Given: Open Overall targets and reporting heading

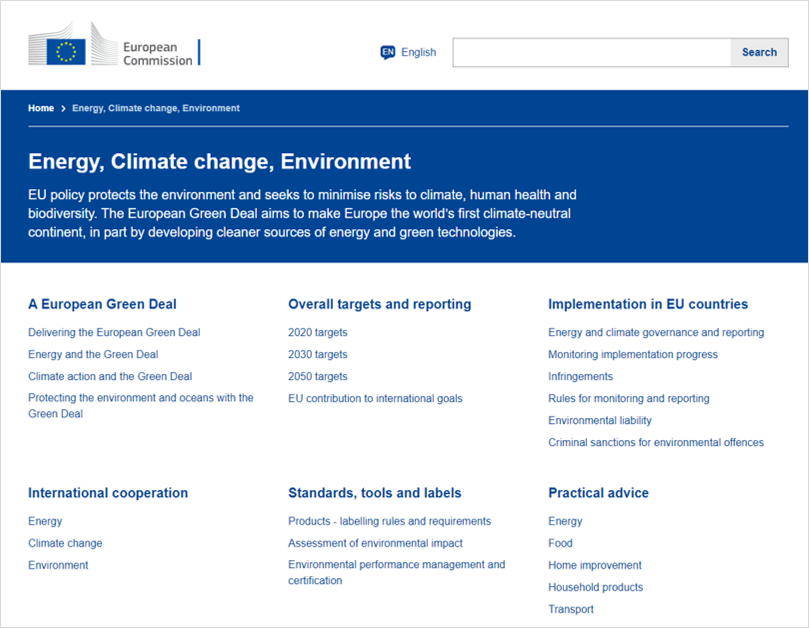Looking at the screenshot, I should point(379,304).
